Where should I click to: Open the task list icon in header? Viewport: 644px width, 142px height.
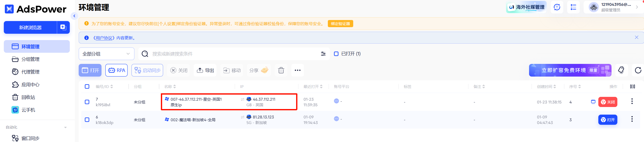coord(573,7)
